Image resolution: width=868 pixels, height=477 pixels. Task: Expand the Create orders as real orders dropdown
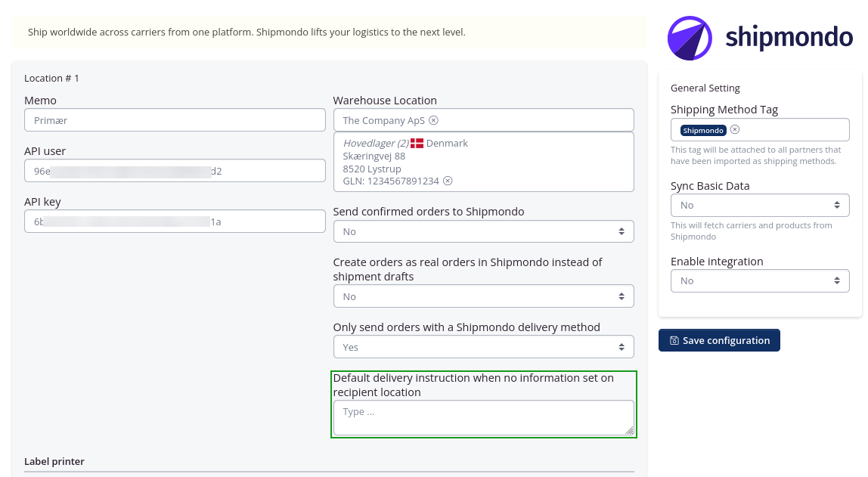483,296
